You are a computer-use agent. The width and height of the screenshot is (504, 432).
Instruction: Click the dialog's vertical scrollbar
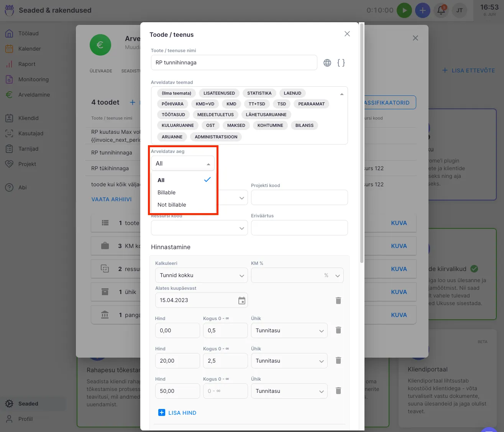pyautogui.click(x=362, y=142)
